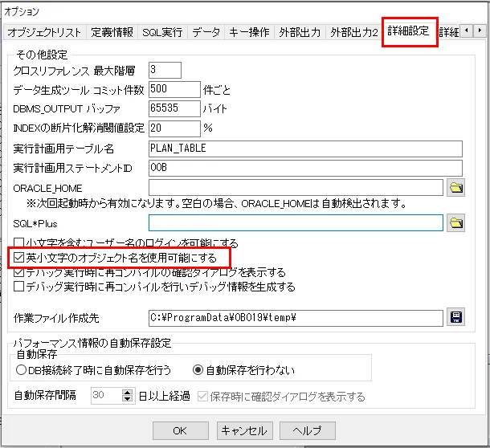Screen dimensions: 490x448
Task: Click the クロスリファレンス 最大階層 field
Action: click(165, 70)
